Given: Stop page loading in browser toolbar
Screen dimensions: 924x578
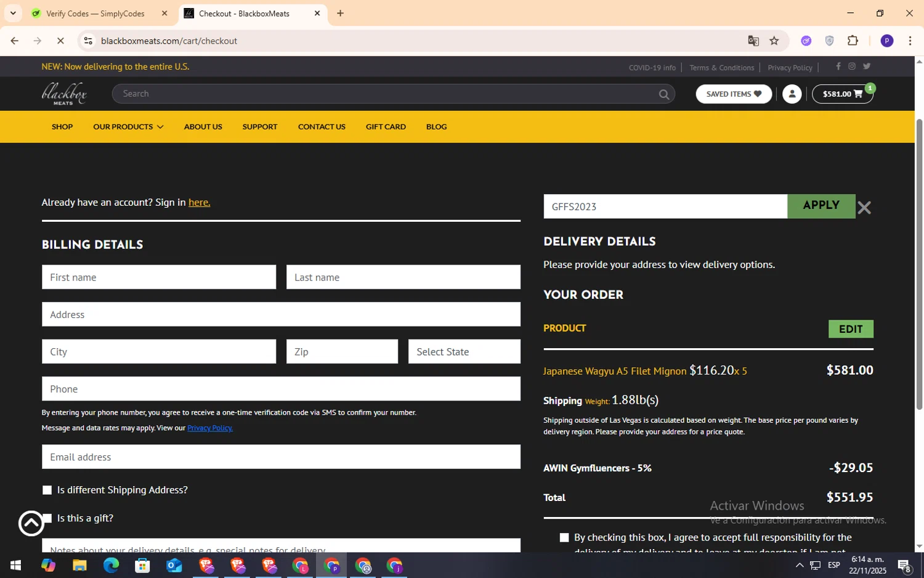Looking at the screenshot, I should point(60,41).
